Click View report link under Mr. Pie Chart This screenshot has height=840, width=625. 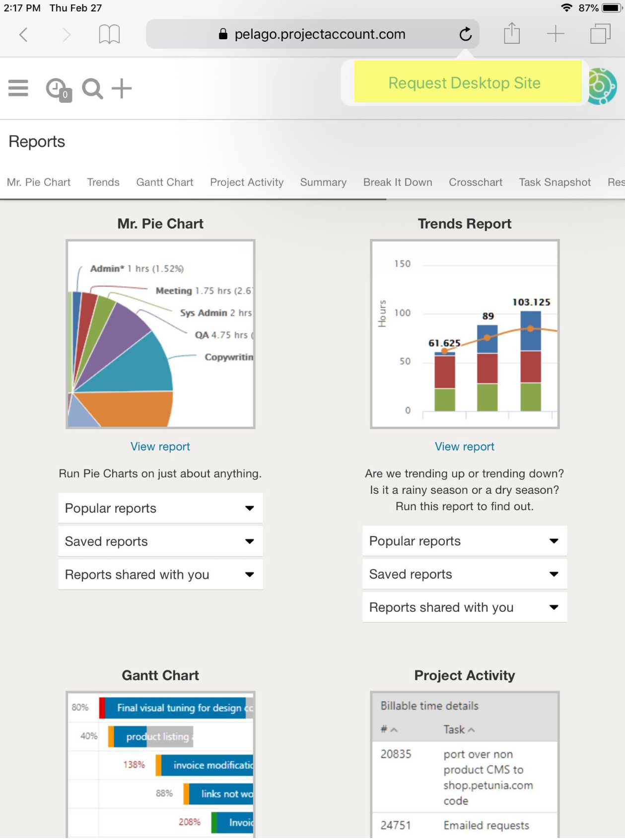coord(160,447)
